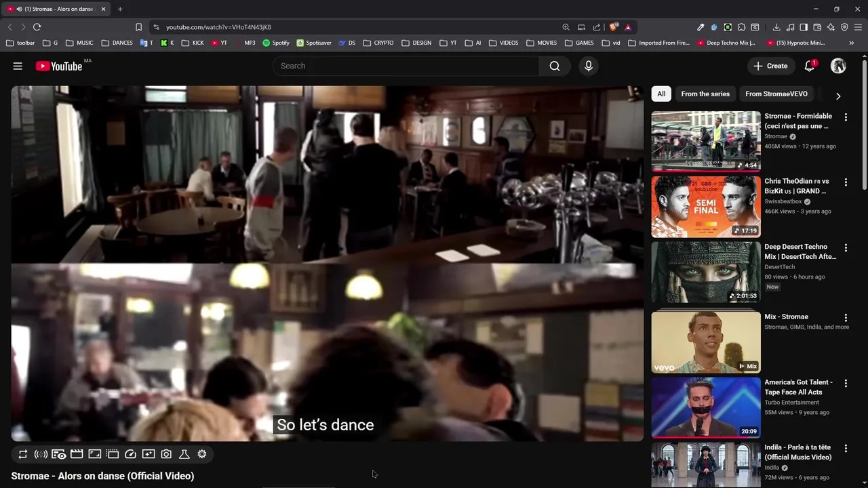Toggle the eye visibility icon in the player toolbar

59,454
